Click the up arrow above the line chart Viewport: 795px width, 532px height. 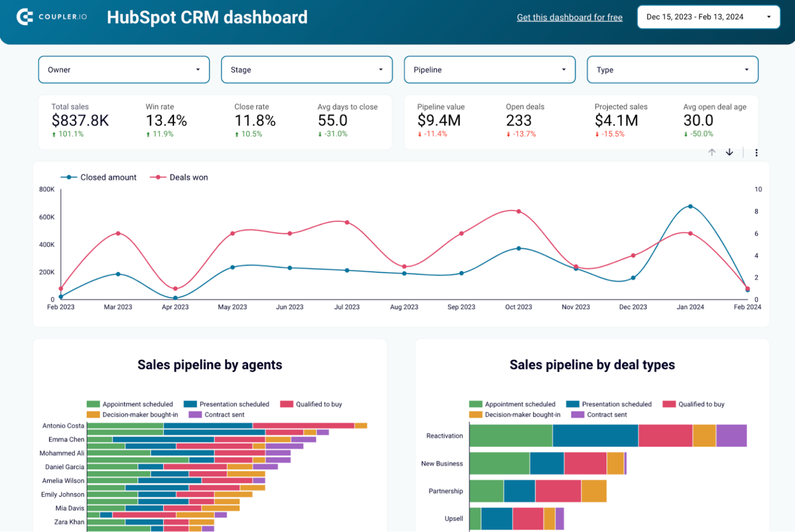pos(712,152)
